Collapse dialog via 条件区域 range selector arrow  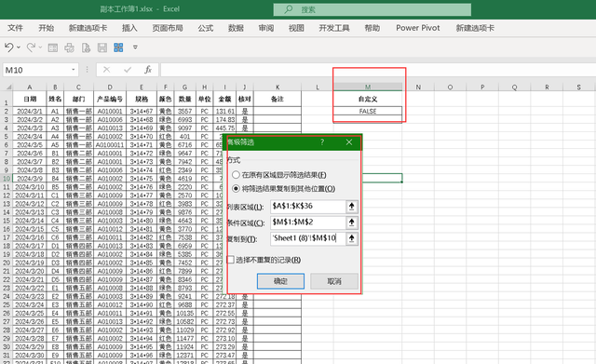tap(352, 222)
